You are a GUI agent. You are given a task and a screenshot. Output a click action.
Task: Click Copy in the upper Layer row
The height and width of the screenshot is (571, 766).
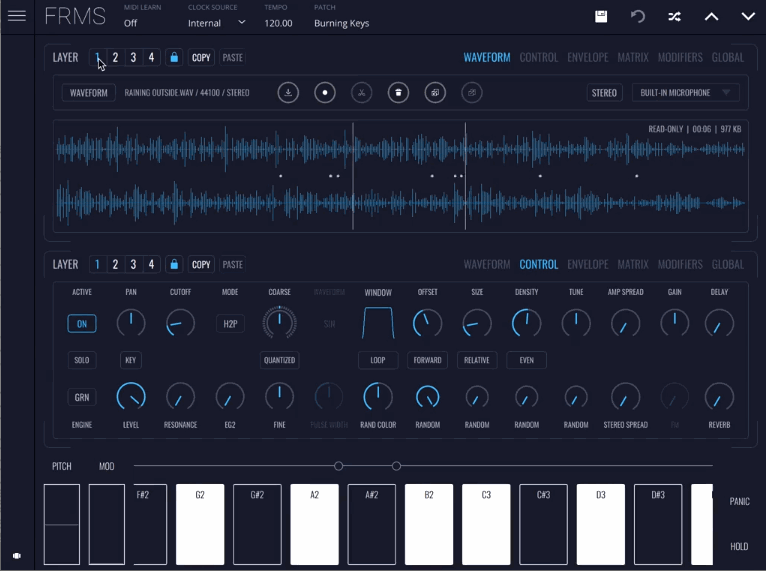pos(201,58)
